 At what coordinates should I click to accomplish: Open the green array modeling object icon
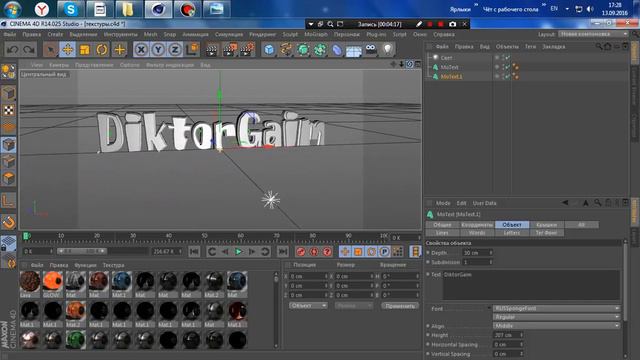pyautogui.click(x=303, y=50)
